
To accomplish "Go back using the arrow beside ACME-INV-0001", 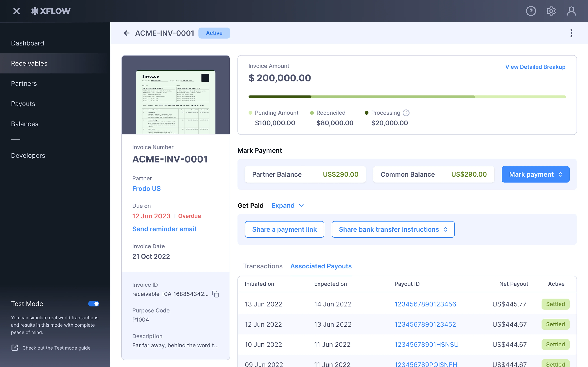I will click(127, 33).
